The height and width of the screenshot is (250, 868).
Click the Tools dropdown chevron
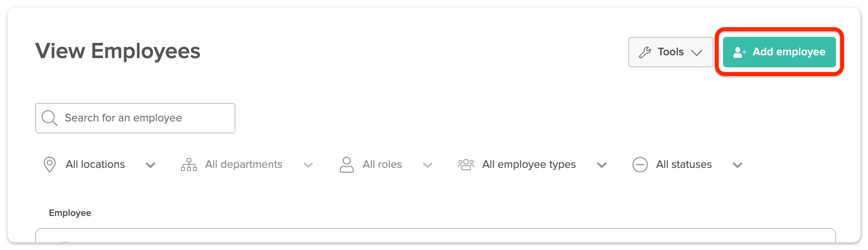[697, 52]
